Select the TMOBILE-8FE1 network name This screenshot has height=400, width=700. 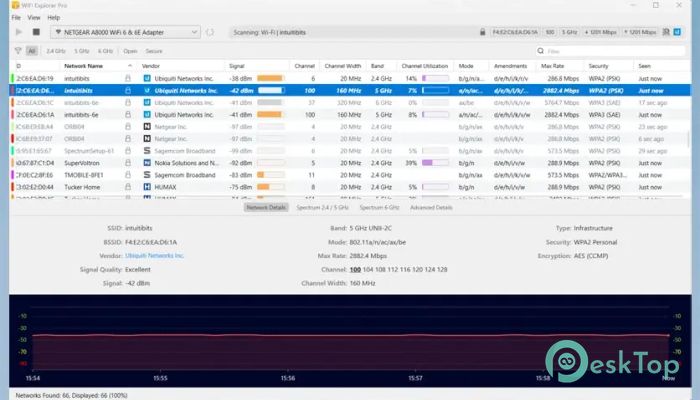click(84, 175)
